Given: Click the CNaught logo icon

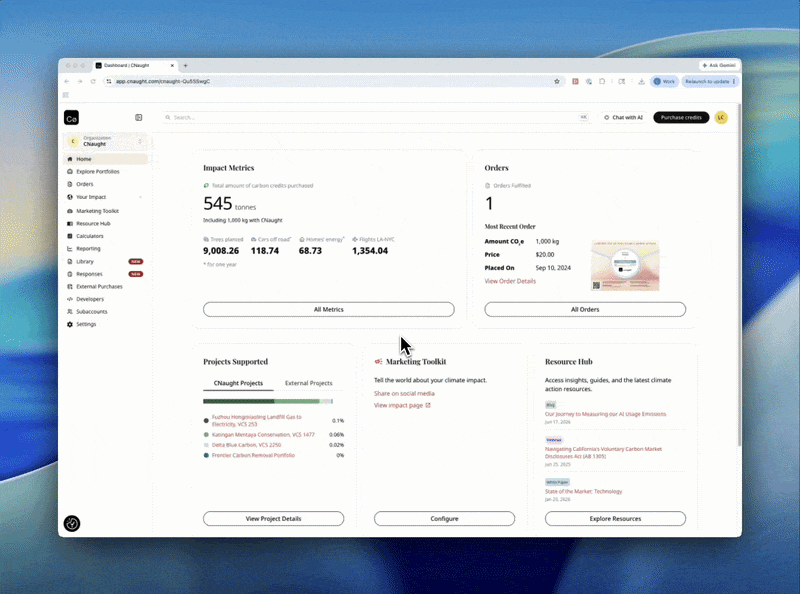Looking at the screenshot, I should (71, 118).
